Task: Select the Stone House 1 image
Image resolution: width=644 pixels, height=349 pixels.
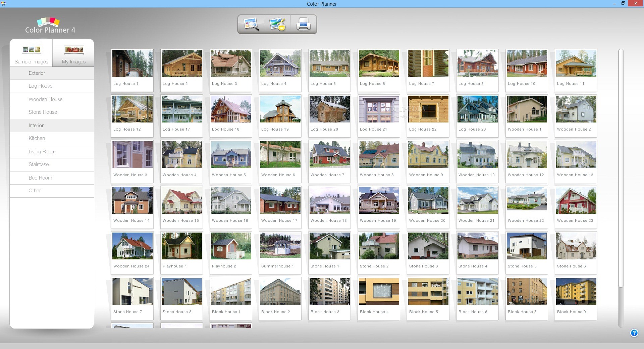Action: (330, 253)
